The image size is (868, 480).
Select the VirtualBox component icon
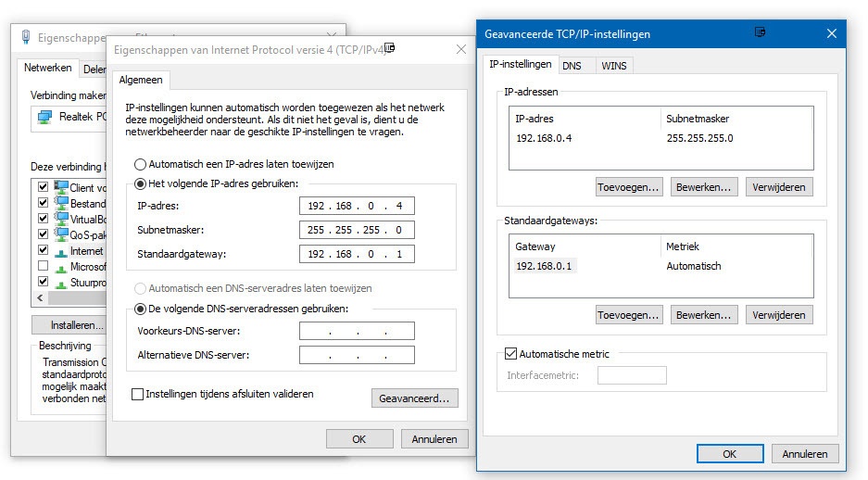pyautogui.click(x=61, y=219)
